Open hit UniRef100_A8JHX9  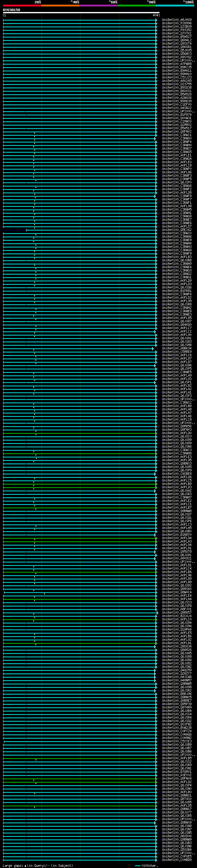(177, 20)
